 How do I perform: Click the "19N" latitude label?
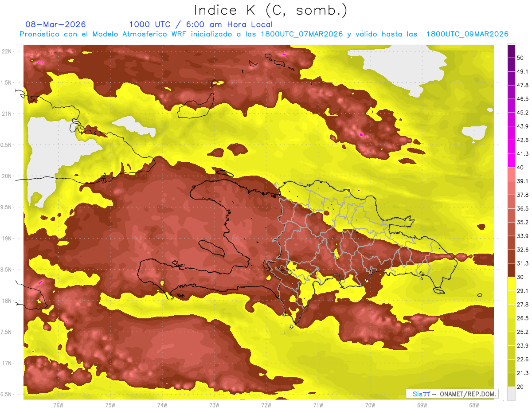(x=7, y=239)
